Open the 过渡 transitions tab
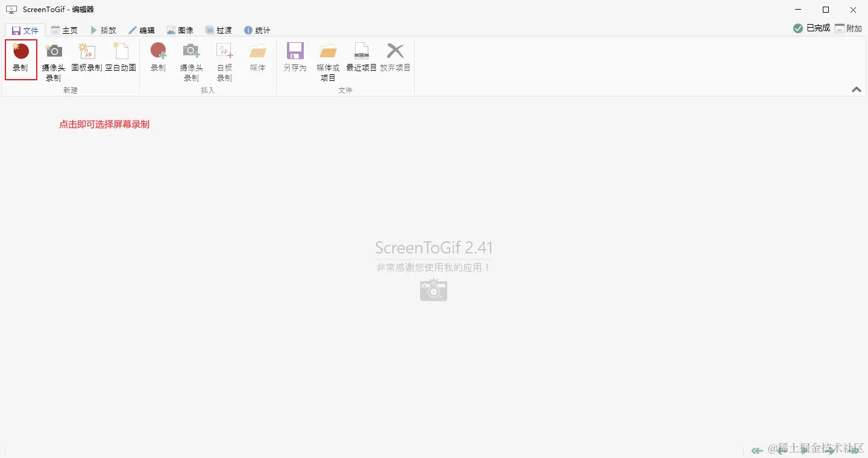The image size is (868, 458). tap(219, 30)
